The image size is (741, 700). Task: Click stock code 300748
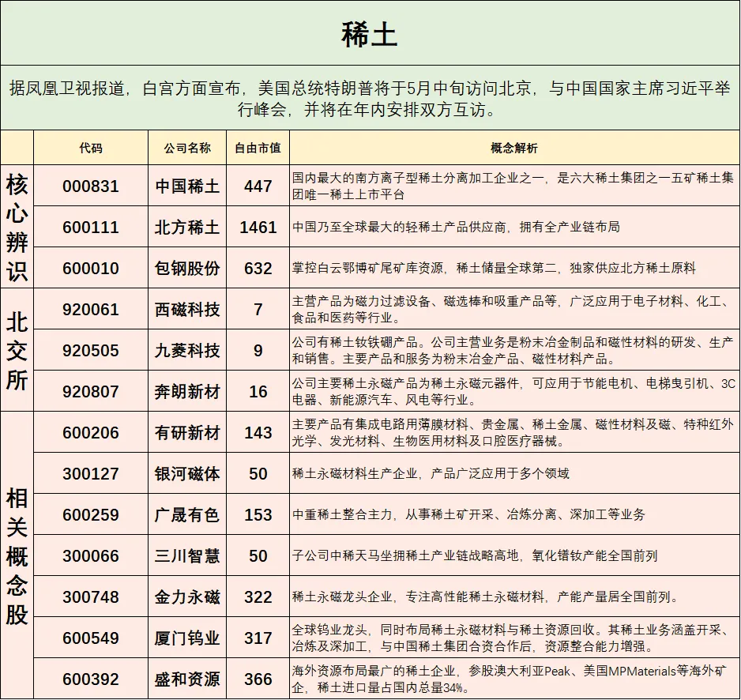click(91, 597)
